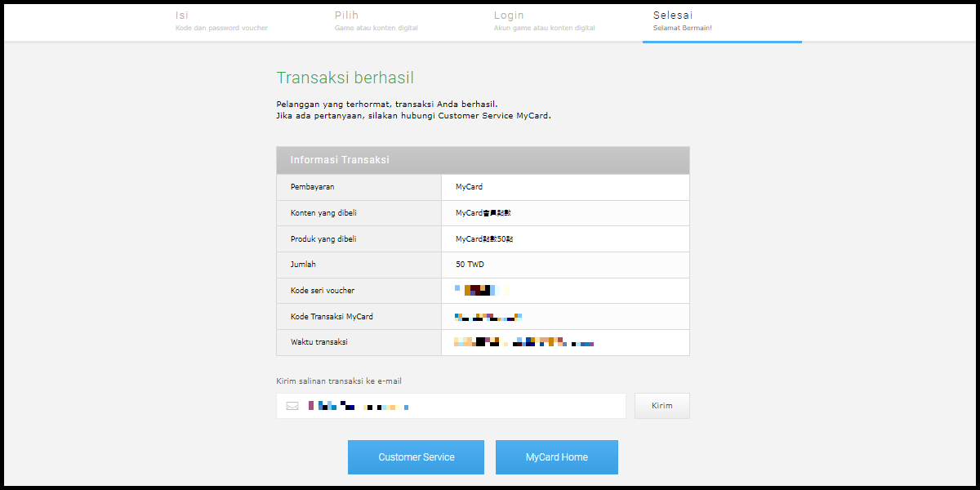Image resolution: width=980 pixels, height=490 pixels.
Task: Focus the e-mail address input field
Action: coord(451,406)
